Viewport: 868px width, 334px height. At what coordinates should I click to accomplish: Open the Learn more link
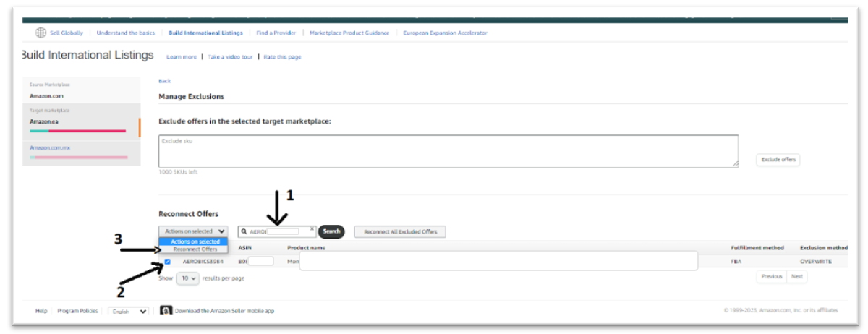182,57
